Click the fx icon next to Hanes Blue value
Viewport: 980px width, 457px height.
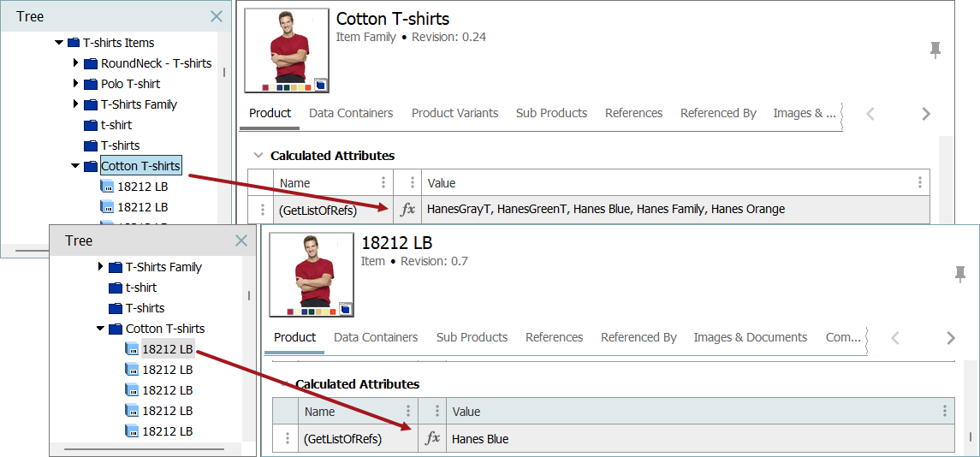pyautogui.click(x=433, y=439)
